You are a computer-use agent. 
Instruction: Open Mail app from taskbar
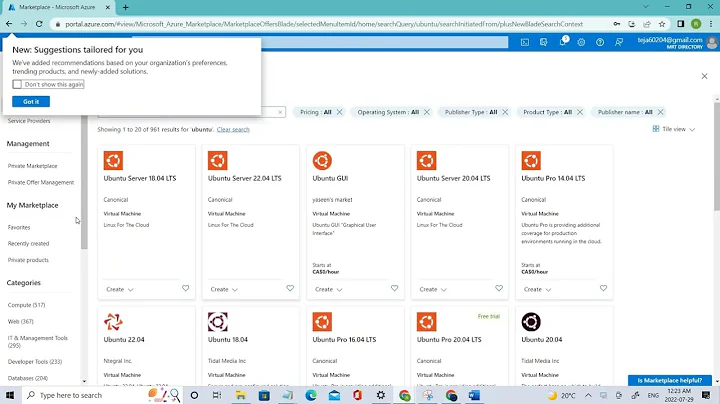334,395
